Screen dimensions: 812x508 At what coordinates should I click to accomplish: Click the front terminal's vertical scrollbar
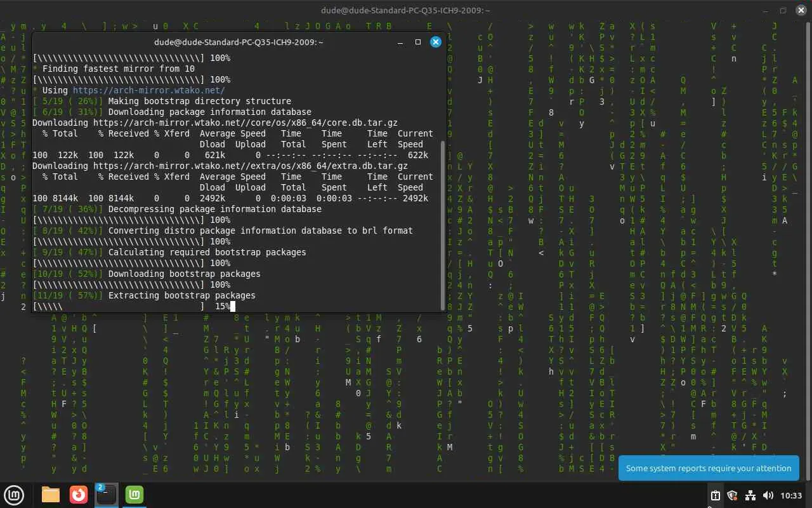point(442,225)
